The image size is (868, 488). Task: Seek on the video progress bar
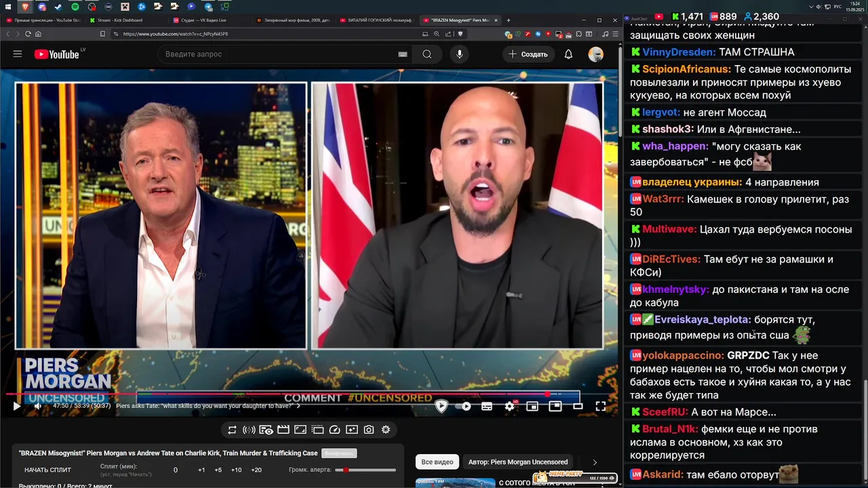[309, 394]
